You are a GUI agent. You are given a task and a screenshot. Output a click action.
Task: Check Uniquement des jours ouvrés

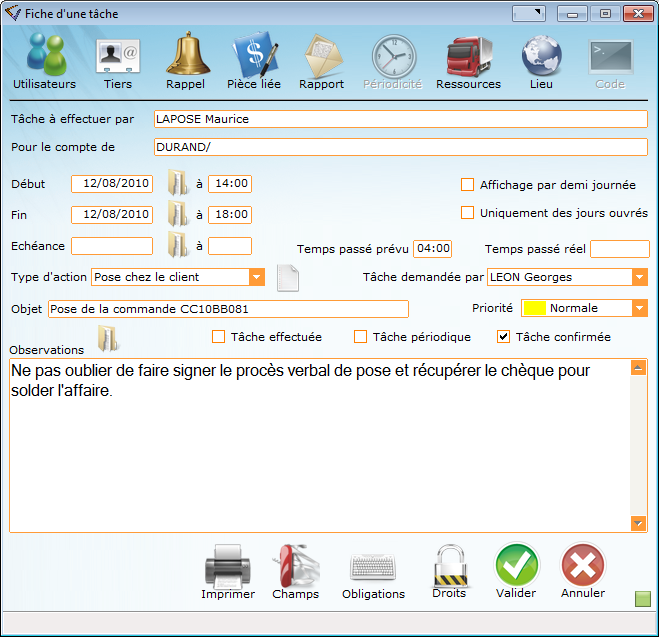tap(467, 213)
